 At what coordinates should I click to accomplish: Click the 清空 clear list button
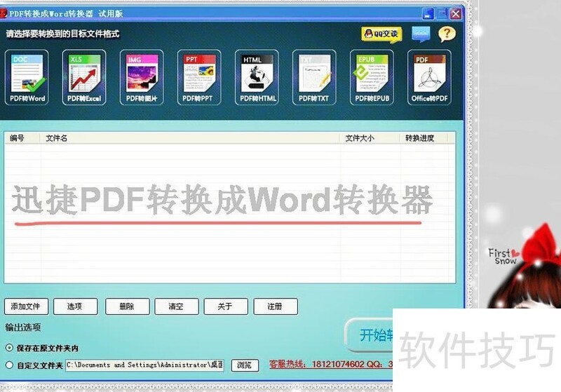[175, 306]
